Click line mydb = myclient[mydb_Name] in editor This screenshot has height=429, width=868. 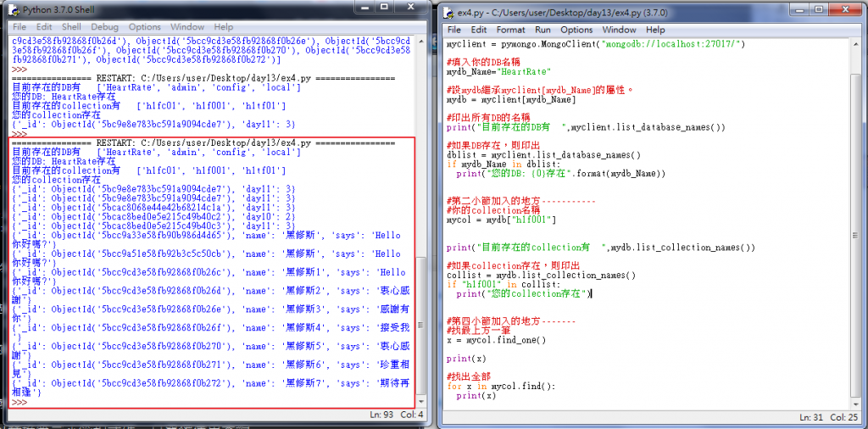click(511, 100)
